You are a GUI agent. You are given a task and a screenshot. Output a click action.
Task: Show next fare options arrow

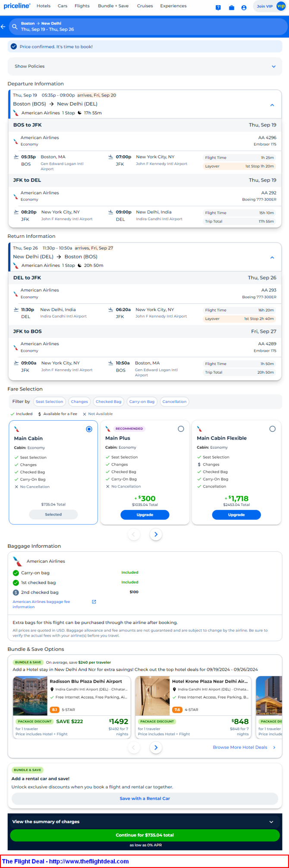point(156,534)
